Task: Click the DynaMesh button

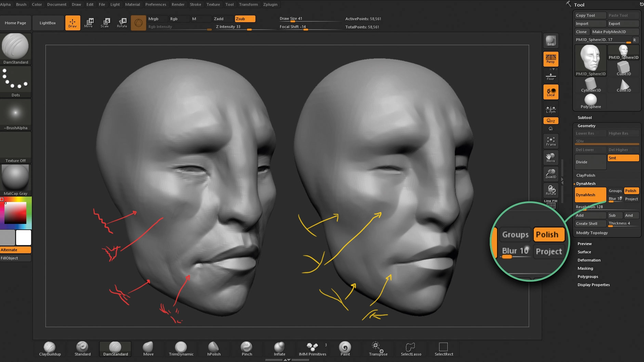Action: click(x=590, y=195)
